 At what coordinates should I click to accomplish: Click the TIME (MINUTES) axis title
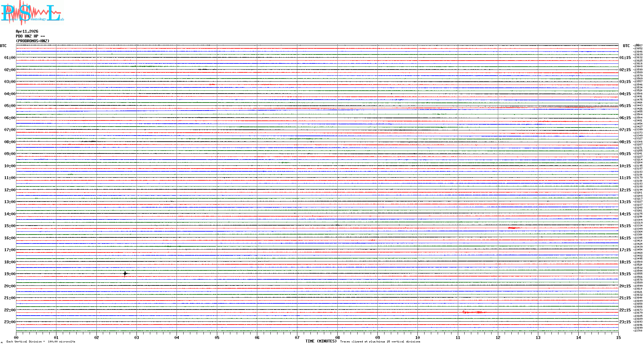[x=321, y=341]
